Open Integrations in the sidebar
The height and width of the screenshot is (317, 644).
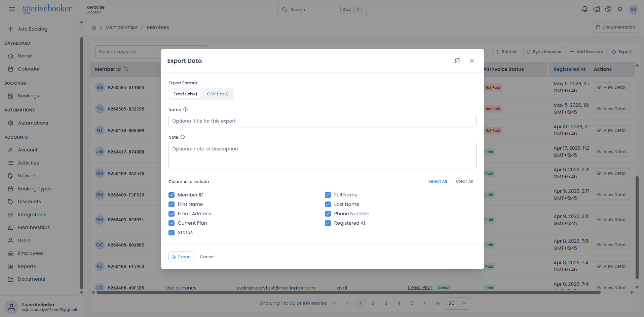click(32, 215)
